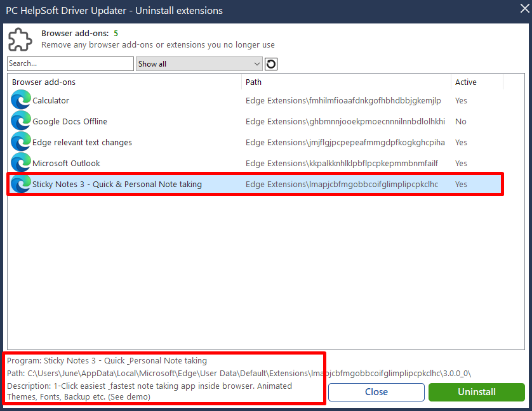
Task: Click the 'Yes' active value for Calculator
Action: tap(461, 101)
